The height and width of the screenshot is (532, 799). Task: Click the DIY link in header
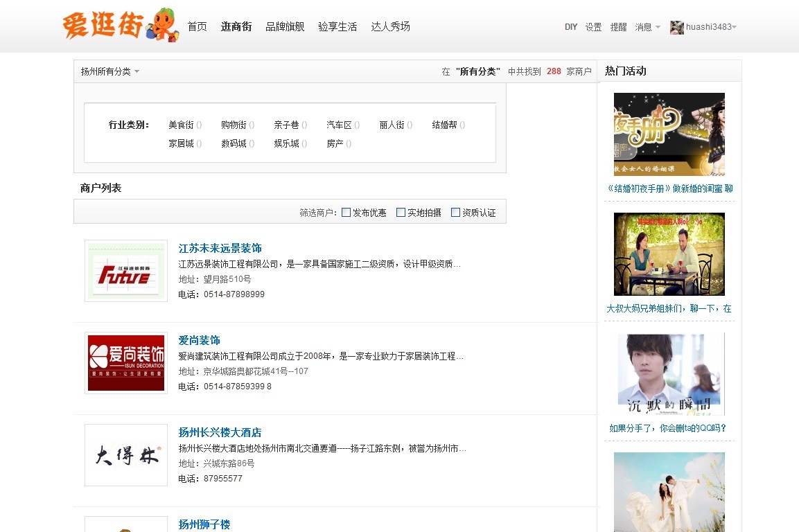point(571,27)
